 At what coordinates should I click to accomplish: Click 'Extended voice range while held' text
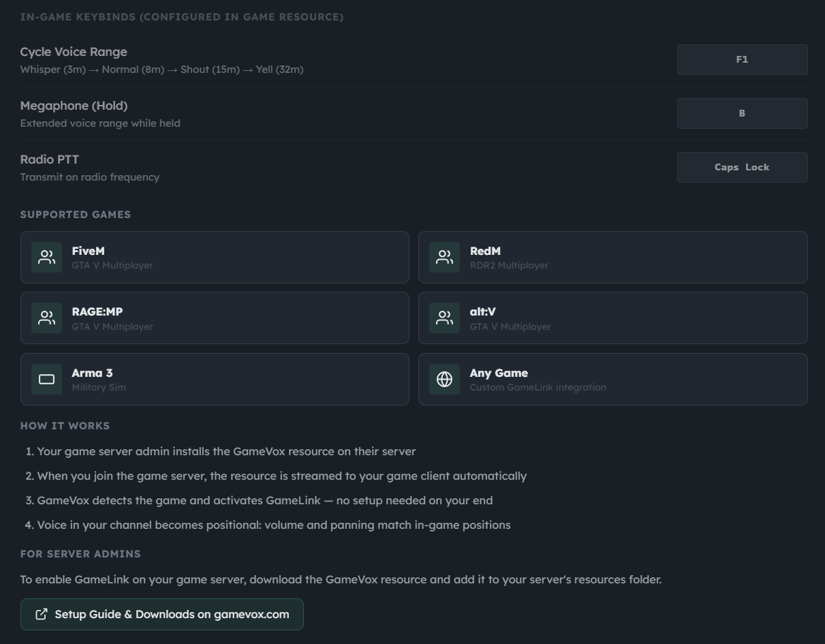tap(100, 123)
